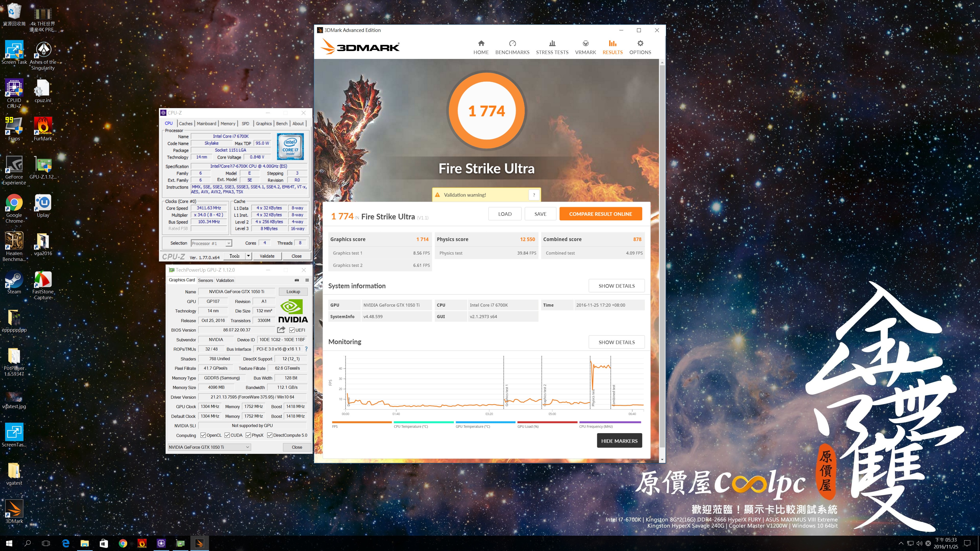This screenshot has height=551, width=980.
Task: Toggle CUDA checkbox in GPU-Z
Action: point(227,435)
